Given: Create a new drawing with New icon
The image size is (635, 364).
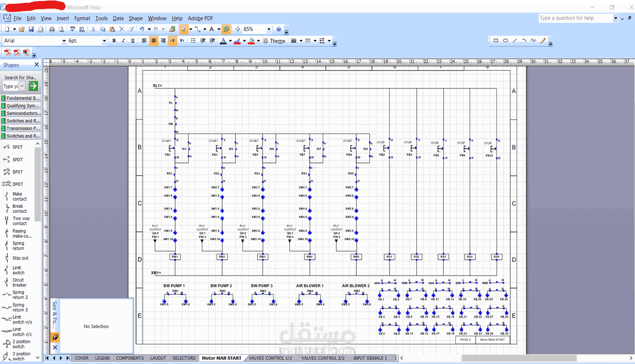Looking at the screenshot, I should click(7, 29).
